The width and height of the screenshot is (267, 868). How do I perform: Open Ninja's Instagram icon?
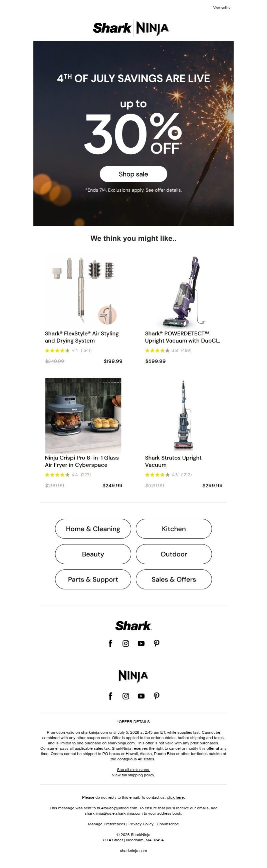pyautogui.click(x=125, y=696)
